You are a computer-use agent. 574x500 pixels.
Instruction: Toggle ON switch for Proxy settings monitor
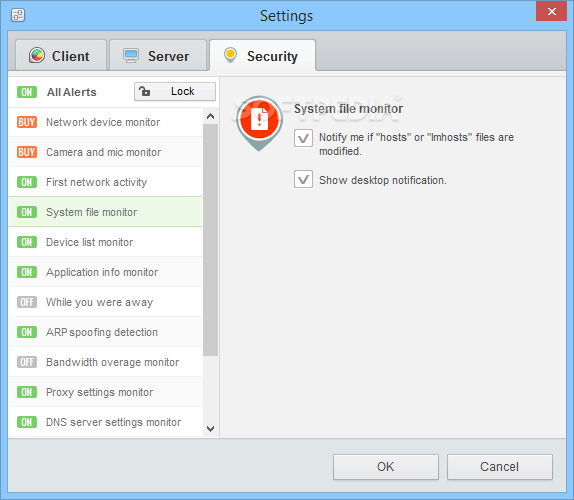click(x=27, y=392)
